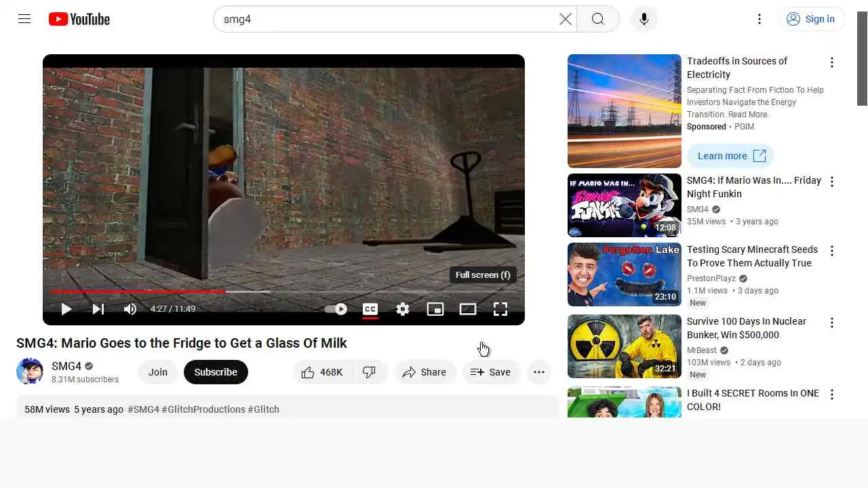Join the SMG4 channel membership

coord(158,372)
